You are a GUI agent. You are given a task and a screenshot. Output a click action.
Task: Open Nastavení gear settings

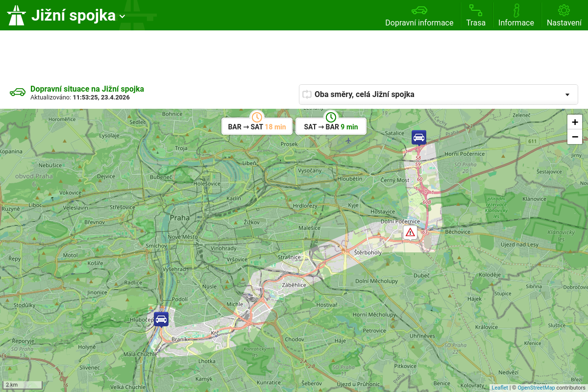pos(564,11)
